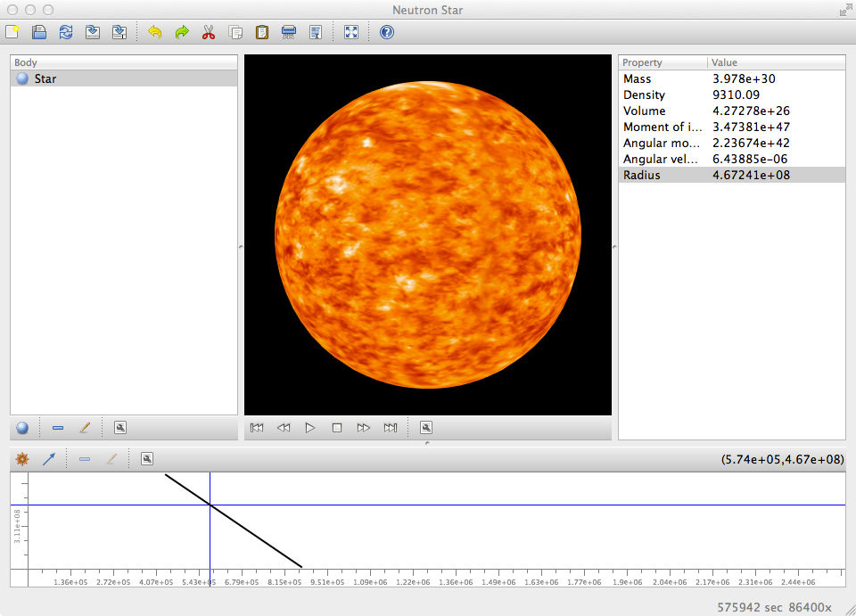Click the coordinate readout (5.74e+05,4.67e+08)
The width and height of the screenshot is (856, 616).
(782, 459)
